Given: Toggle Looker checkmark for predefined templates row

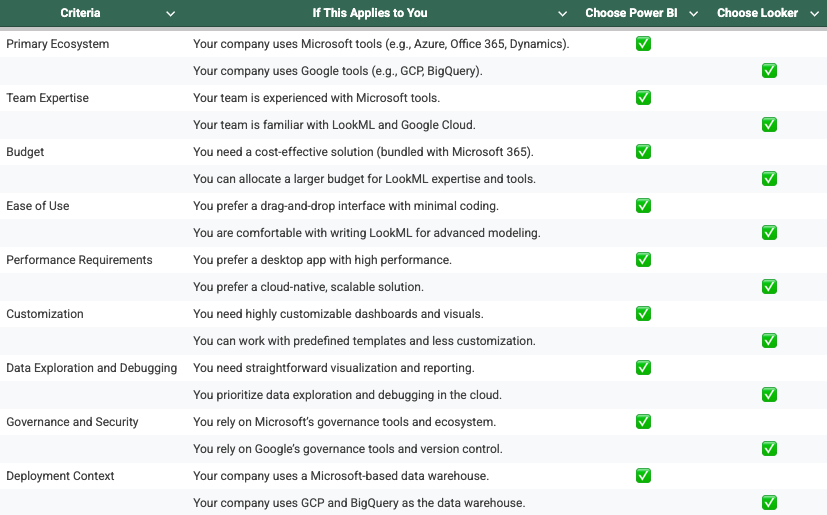Looking at the screenshot, I should coord(769,341).
